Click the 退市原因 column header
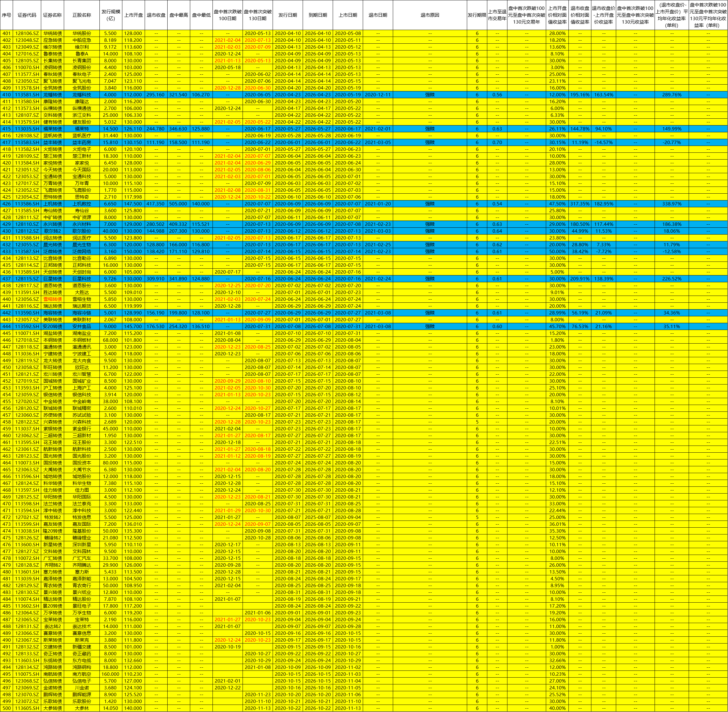The height and width of the screenshot is (712, 728). pyautogui.click(x=430, y=15)
